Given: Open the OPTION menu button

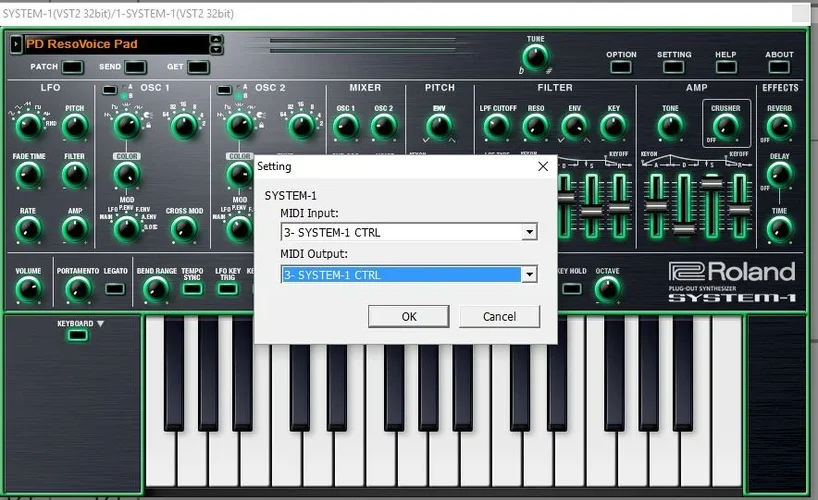Looking at the screenshot, I should [621, 67].
